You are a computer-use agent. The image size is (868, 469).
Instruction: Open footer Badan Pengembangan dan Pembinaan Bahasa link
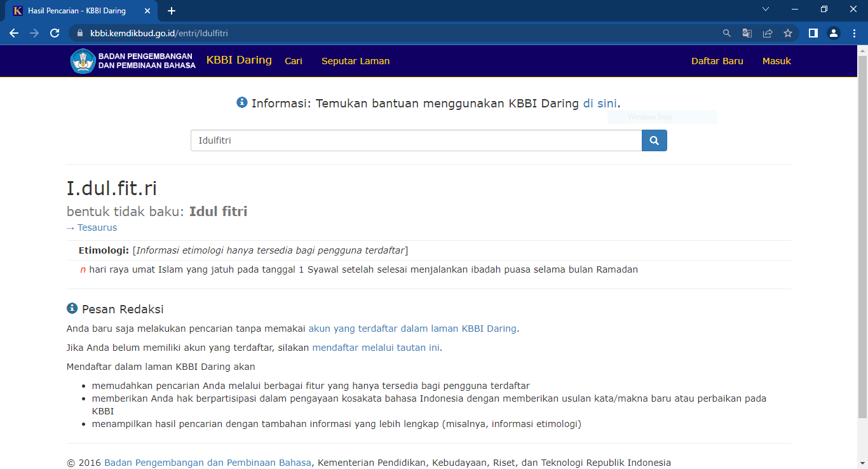pos(208,463)
